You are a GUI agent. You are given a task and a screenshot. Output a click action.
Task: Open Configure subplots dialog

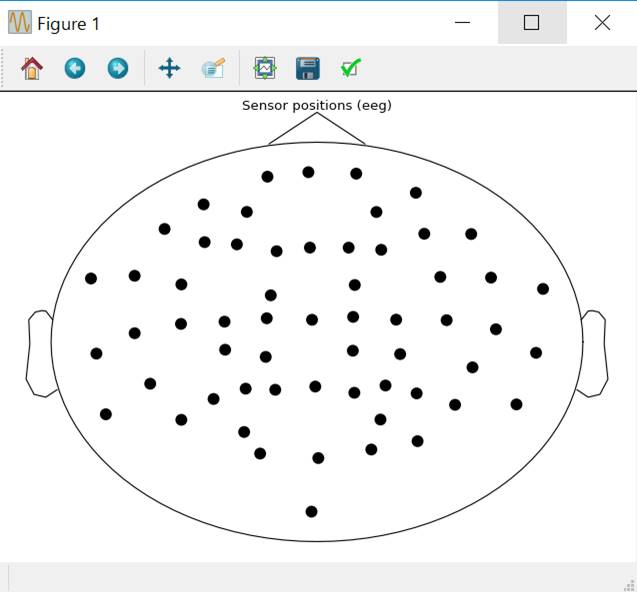pyautogui.click(x=265, y=68)
